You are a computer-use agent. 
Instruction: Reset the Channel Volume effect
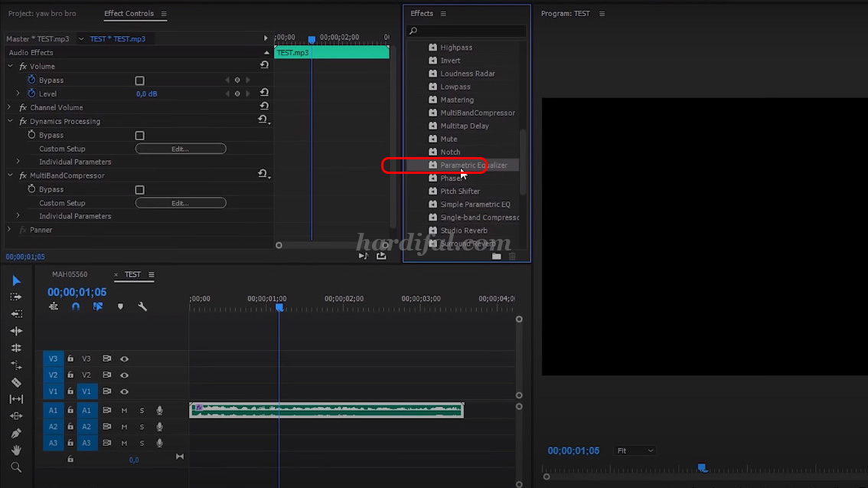pyautogui.click(x=264, y=106)
